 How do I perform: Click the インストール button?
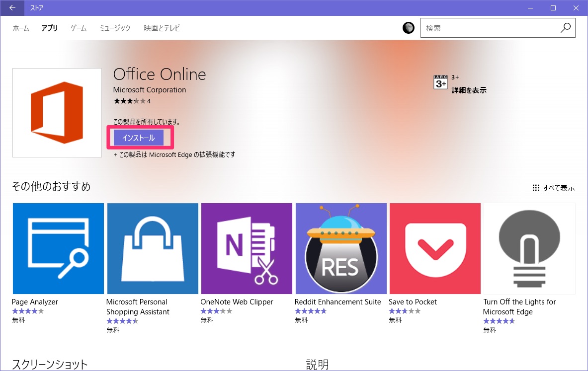pyautogui.click(x=139, y=138)
